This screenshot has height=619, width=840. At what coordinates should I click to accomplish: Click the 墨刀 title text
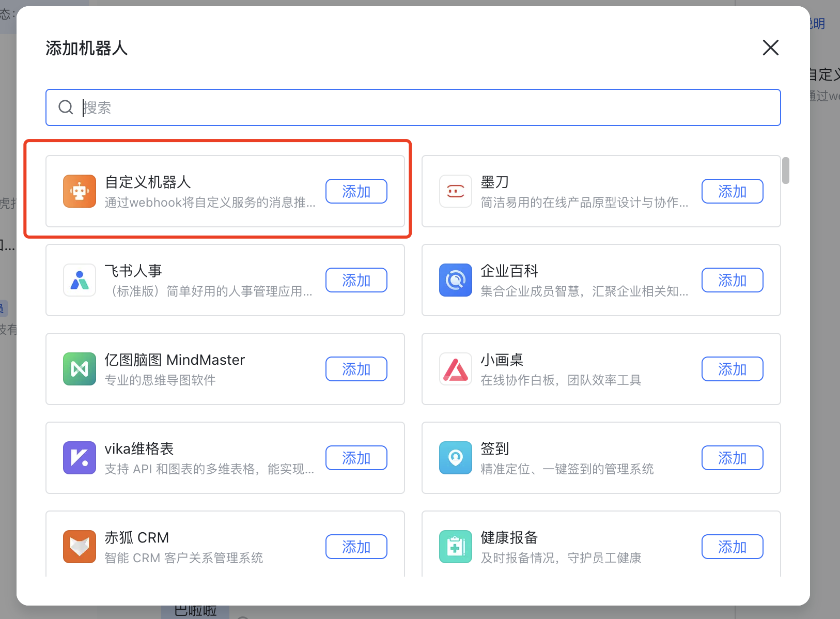pos(495,182)
